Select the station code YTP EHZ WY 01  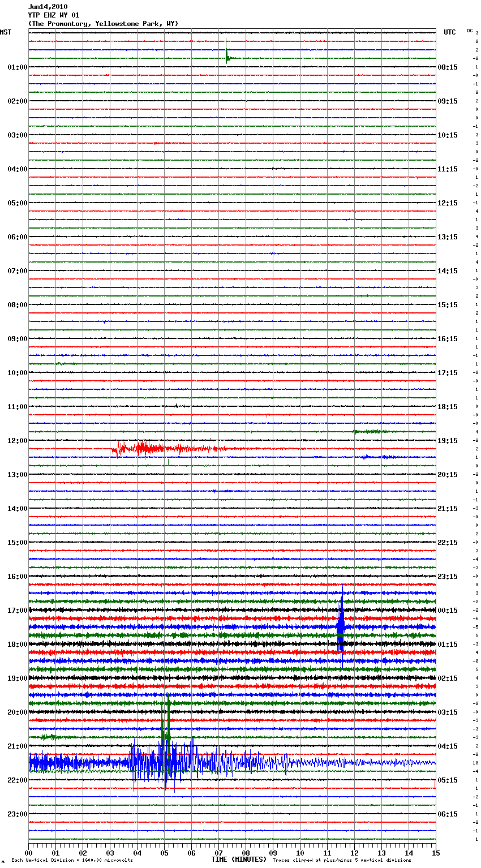[54, 15]
